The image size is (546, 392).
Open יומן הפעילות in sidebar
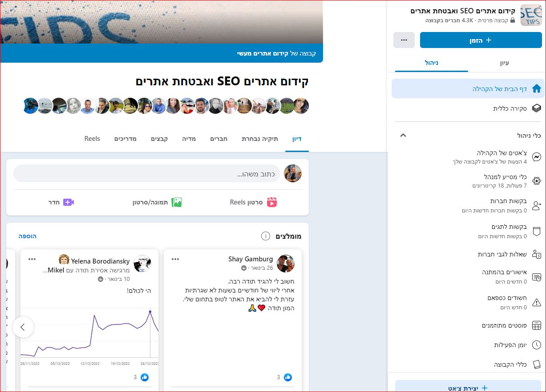click(468, 345)
